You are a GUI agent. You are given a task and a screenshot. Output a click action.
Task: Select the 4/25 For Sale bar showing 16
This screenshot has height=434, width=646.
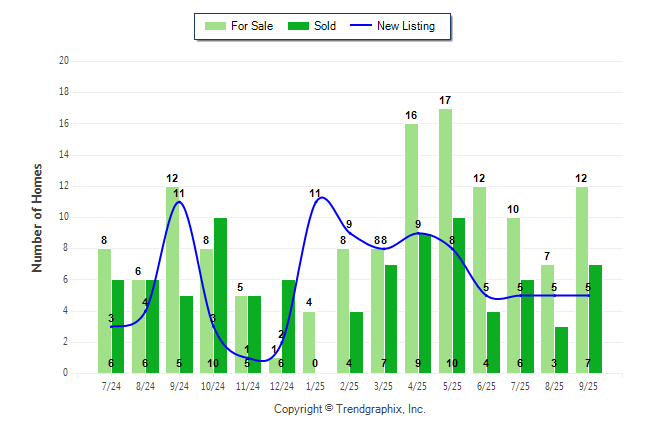click(411, 248)
